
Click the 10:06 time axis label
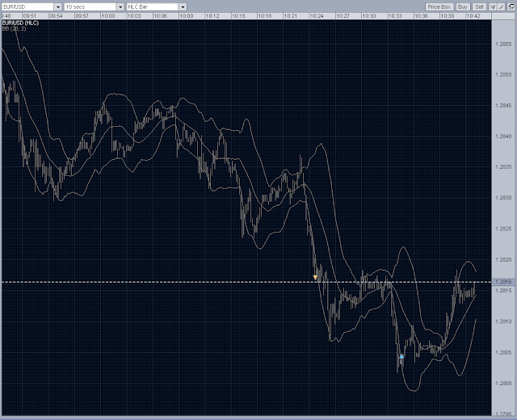tap(160, 16)
